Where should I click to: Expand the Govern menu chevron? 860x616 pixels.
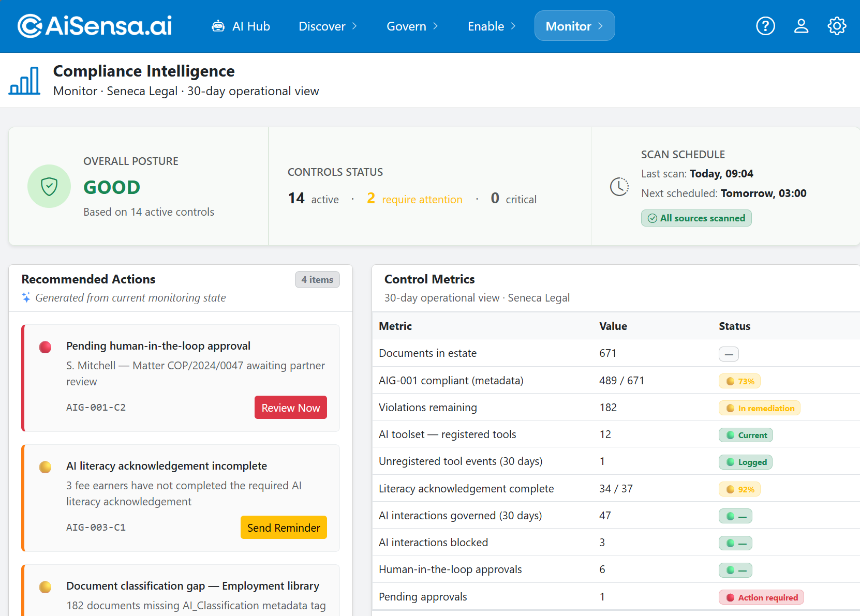[x=436, y=26]
